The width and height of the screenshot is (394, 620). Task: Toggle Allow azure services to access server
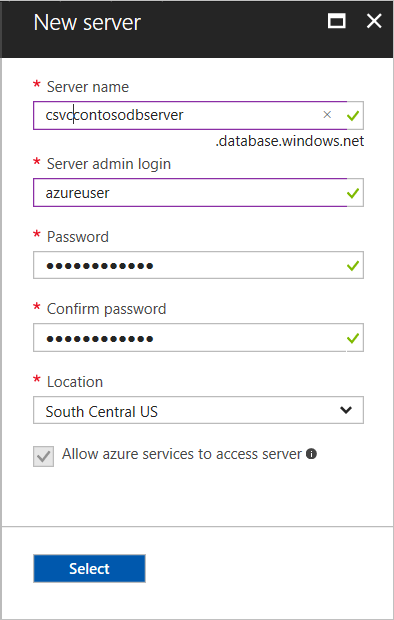44,456
